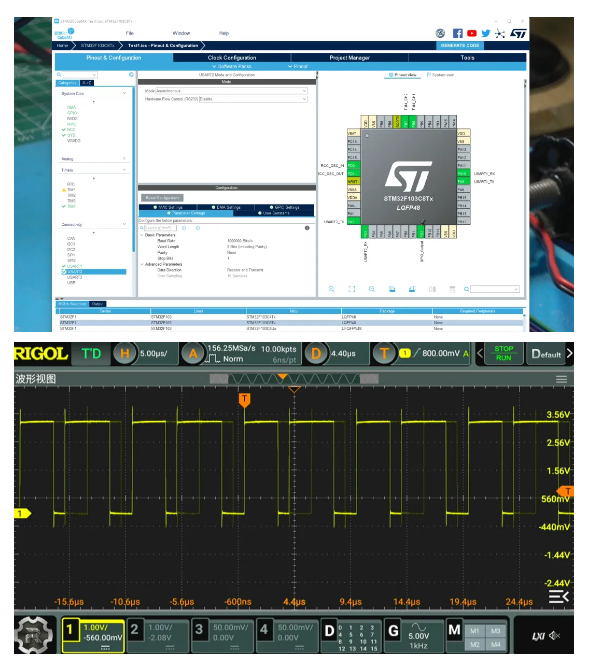Click the GENERATE CODE button
Image resolution: width=590 pixels, height=671 pixels.
(460, 45)
